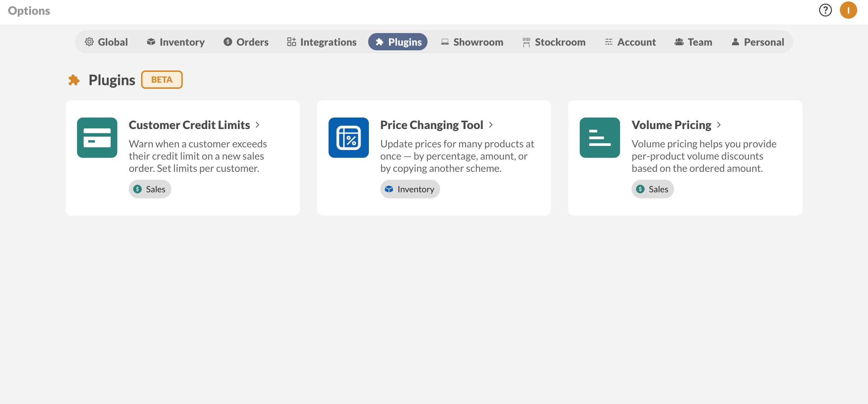Open the Orders tab
The width and height of the screenshot is (868, 404).
(x=246, y=42)
